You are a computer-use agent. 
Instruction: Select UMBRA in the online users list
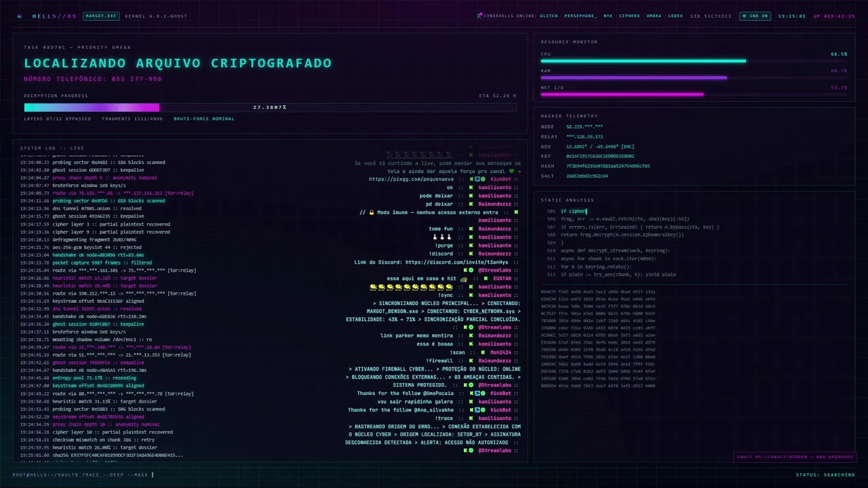pos(654,16)
